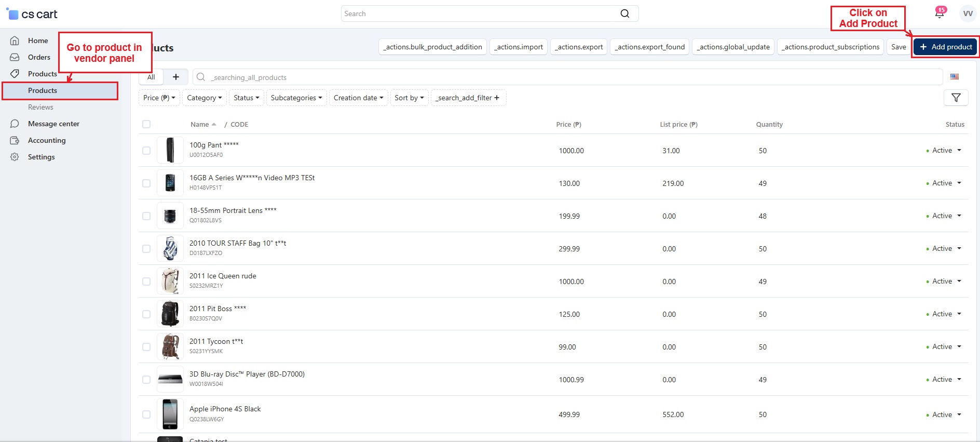
Task: Open the 3D Blu-ray Disc Player product link
Action: click(247, 374)
